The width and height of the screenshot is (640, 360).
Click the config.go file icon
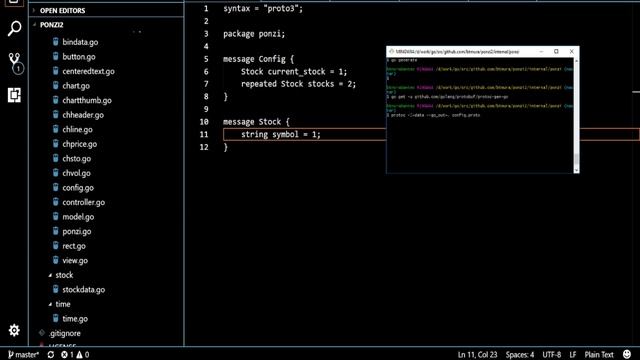coord(56,187)
